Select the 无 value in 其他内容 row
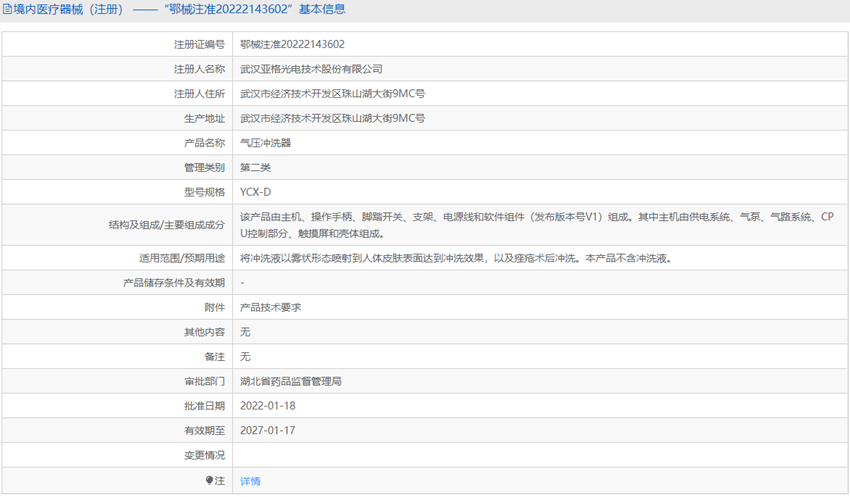Viewport: 850px width, 497px height. [245, 332]
